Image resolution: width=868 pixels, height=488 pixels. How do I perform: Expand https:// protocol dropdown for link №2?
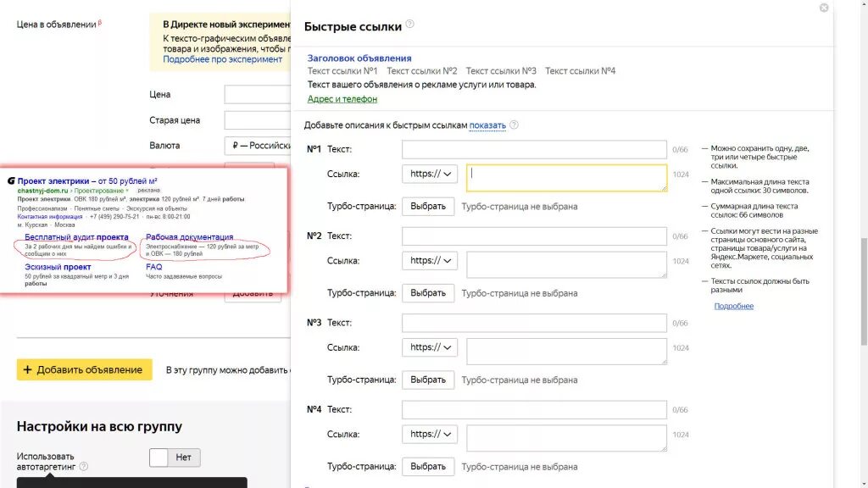430,260
